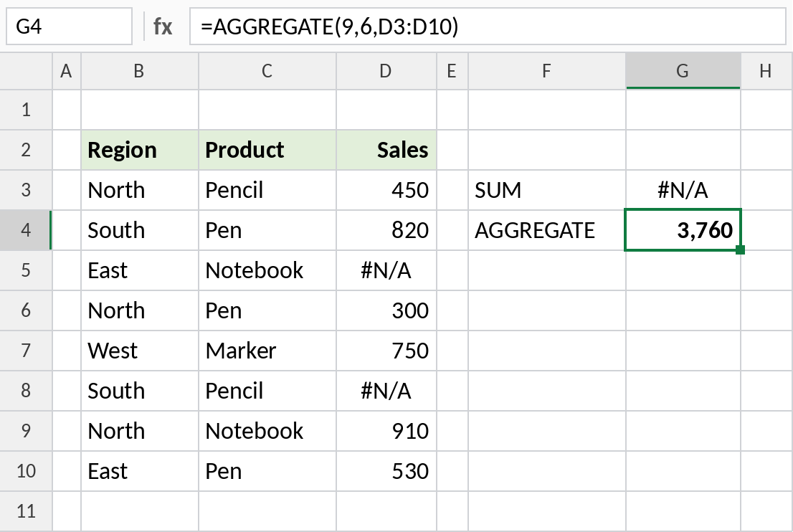Image resolution: width=793 pixels, height=532 pixels.
Task: Click the Marker product cell
Action: [x=267, y=351]
